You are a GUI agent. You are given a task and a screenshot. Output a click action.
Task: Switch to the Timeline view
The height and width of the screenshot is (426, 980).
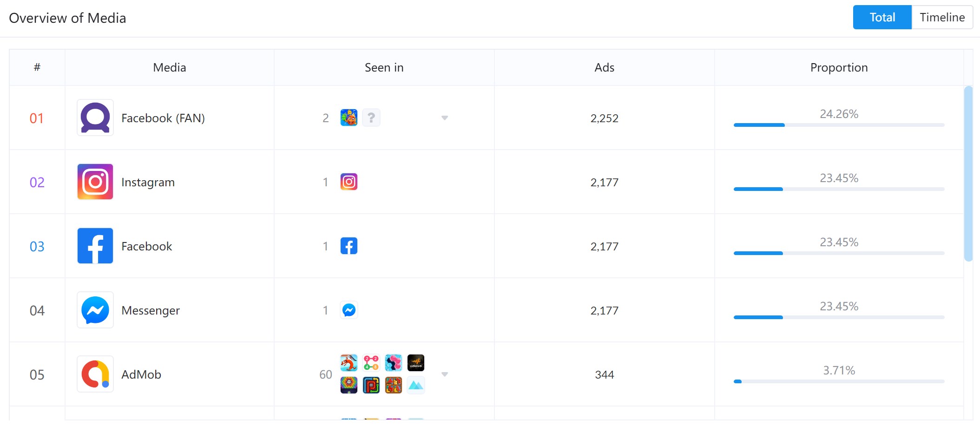[942, 17]
